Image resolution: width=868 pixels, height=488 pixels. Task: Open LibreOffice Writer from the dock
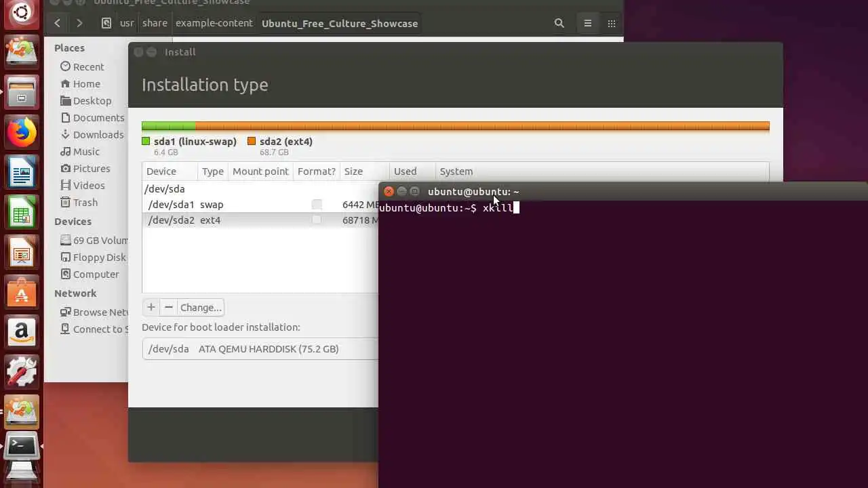click(22, 173)
